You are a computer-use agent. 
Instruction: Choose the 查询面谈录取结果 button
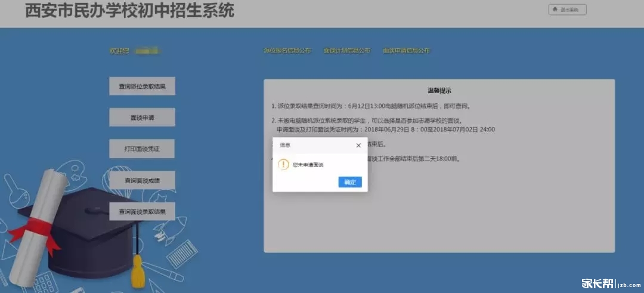coord(142,211)
